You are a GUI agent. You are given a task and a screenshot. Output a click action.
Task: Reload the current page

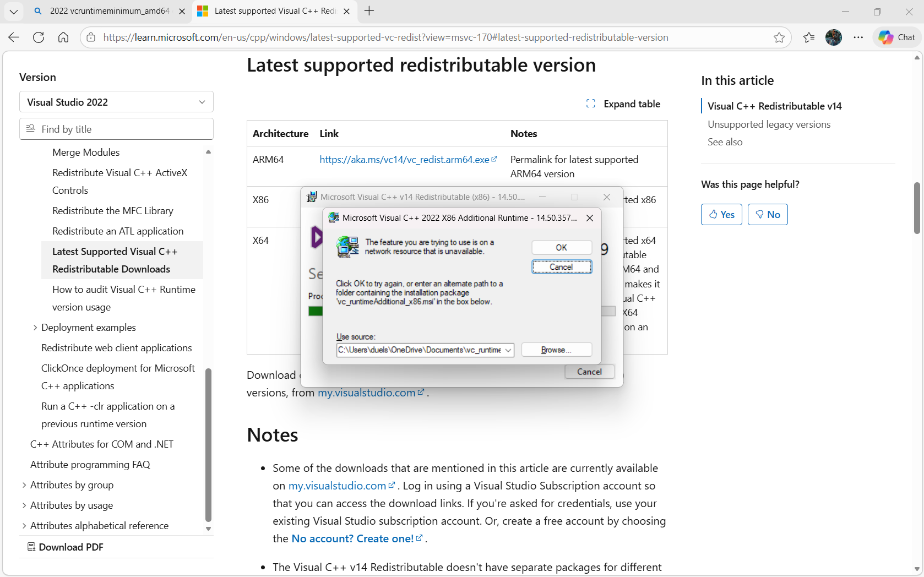click(39, 37)
